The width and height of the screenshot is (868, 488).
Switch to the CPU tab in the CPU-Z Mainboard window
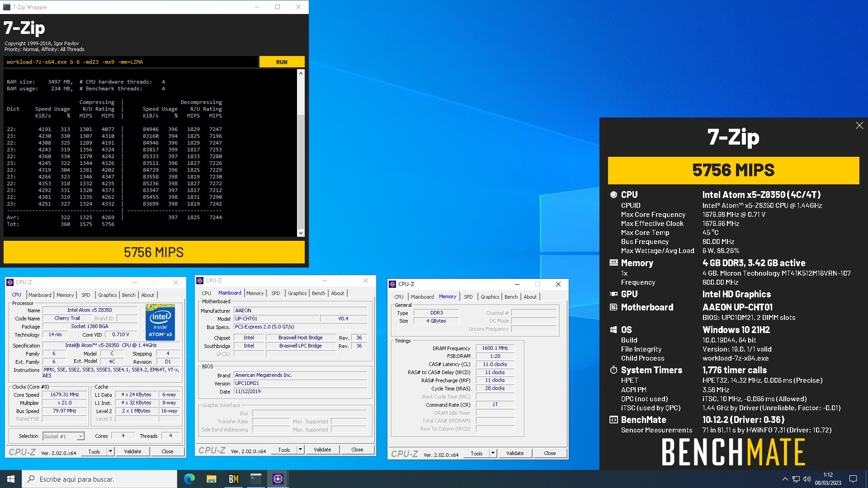pyautogui.click(x=206, y=293)
